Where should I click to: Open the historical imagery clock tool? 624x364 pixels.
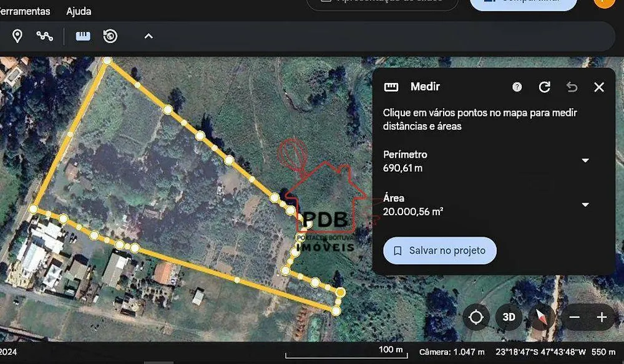pyautogui.click(x=110, y=36)
